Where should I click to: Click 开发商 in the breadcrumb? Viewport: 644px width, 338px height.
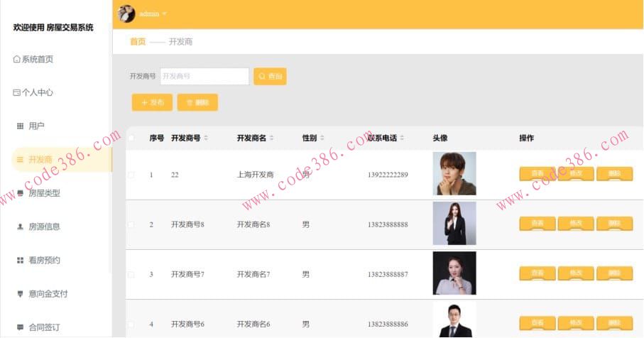coord(181,41)
